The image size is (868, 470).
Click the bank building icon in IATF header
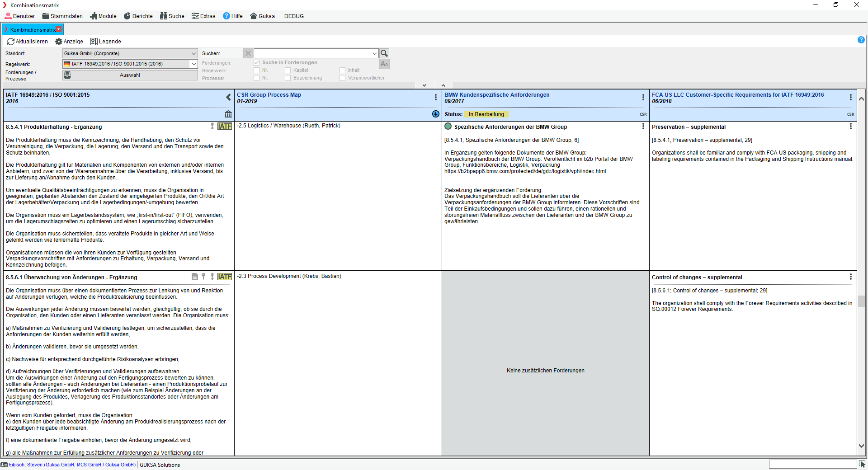pyautogui.click(x=228, y=114)
